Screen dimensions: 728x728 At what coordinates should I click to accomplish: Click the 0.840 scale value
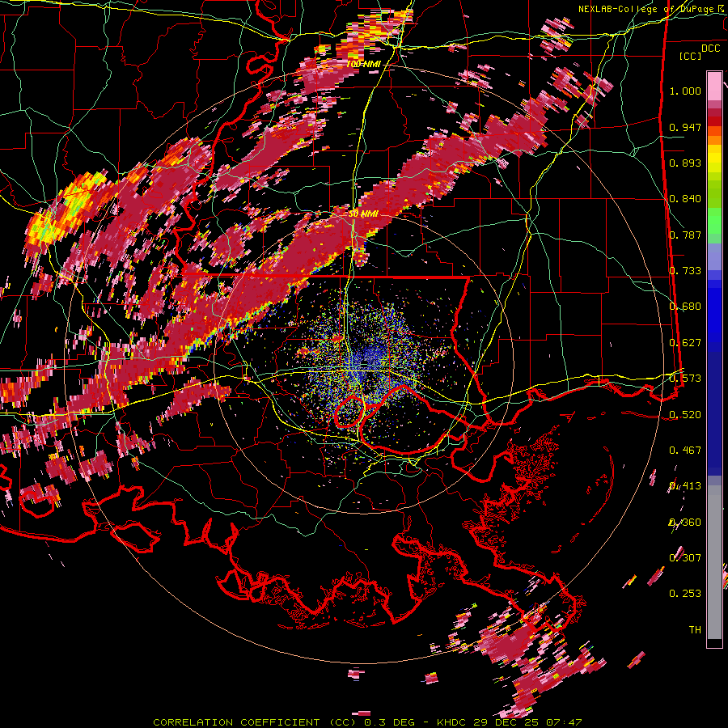[x=685, y=199]
